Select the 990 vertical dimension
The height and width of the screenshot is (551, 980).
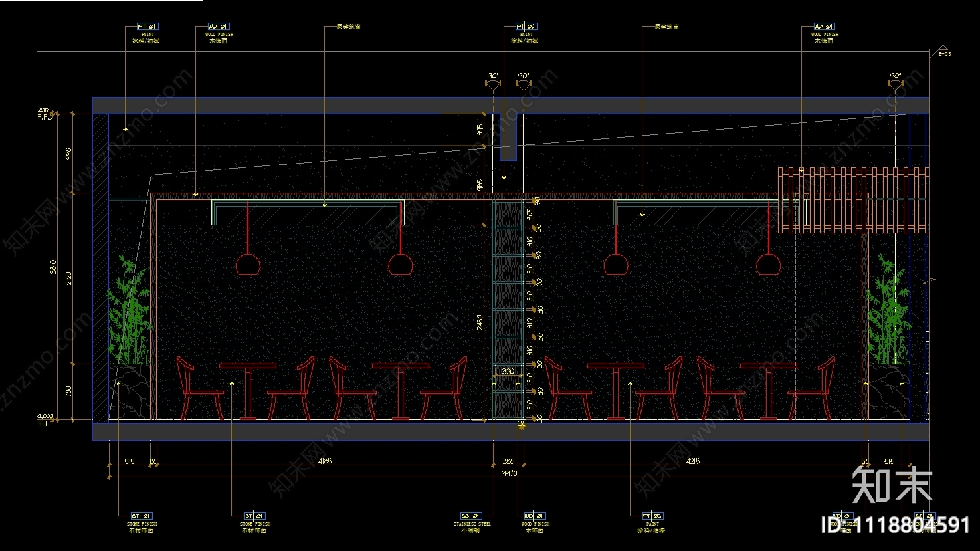68,153
